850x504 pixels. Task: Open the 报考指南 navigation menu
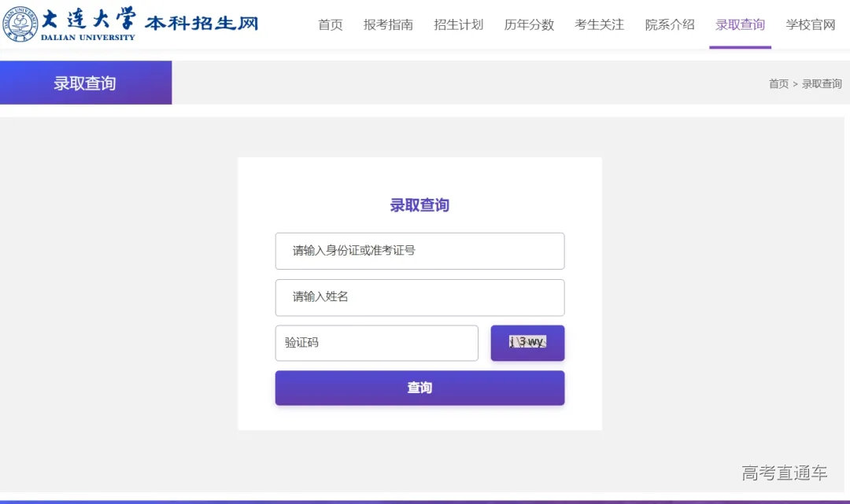pyautogui.click(x=388, y=24)
